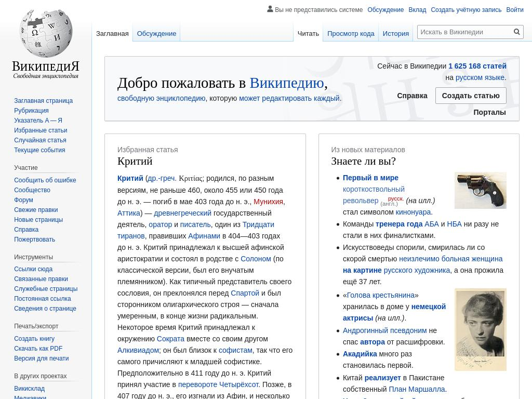Screen dimensions: 532x399
Task: Open 'Вклад' in the top bar
Action: (417, 10)
